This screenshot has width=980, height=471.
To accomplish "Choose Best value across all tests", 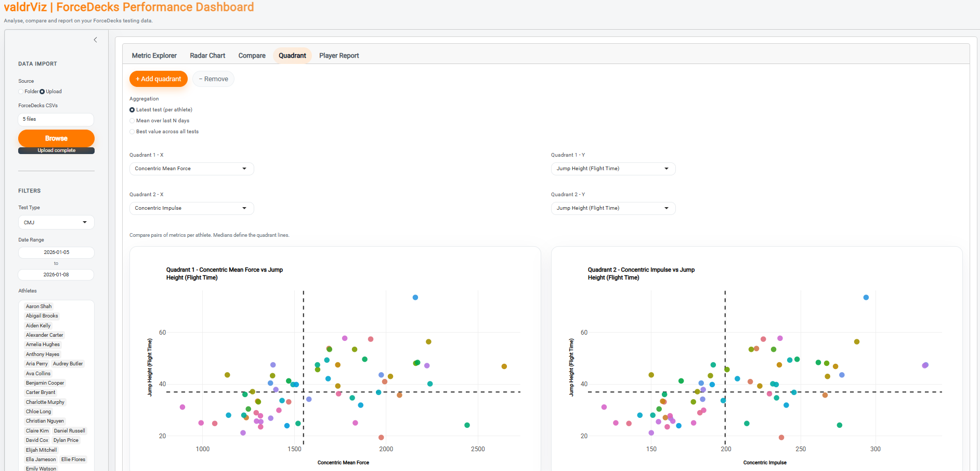I will coord(164,132).
